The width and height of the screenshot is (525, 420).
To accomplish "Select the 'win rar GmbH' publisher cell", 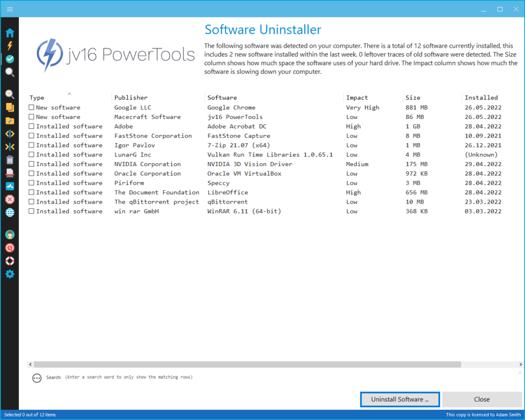I will click(136, 211).
